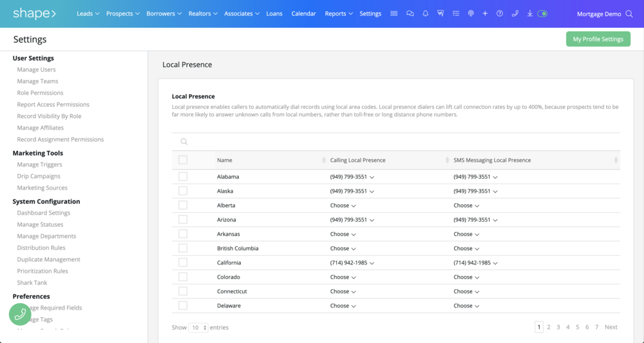Image resolution: width=644 pixels, height=343 pixels.
Task: Open California SMS number dropdown
Action: (476, 263)
